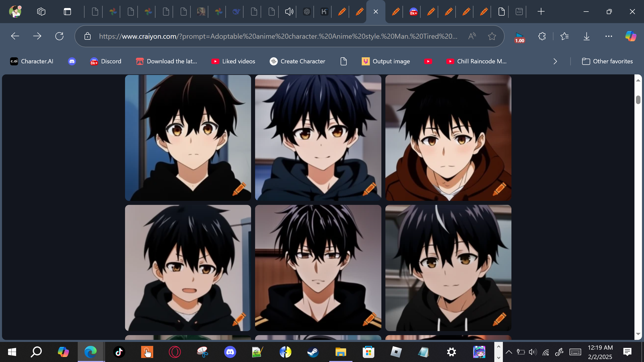Open a new browser tab
Screen dimensions: 644x362
pyautogui.click(x=541, y=12)
